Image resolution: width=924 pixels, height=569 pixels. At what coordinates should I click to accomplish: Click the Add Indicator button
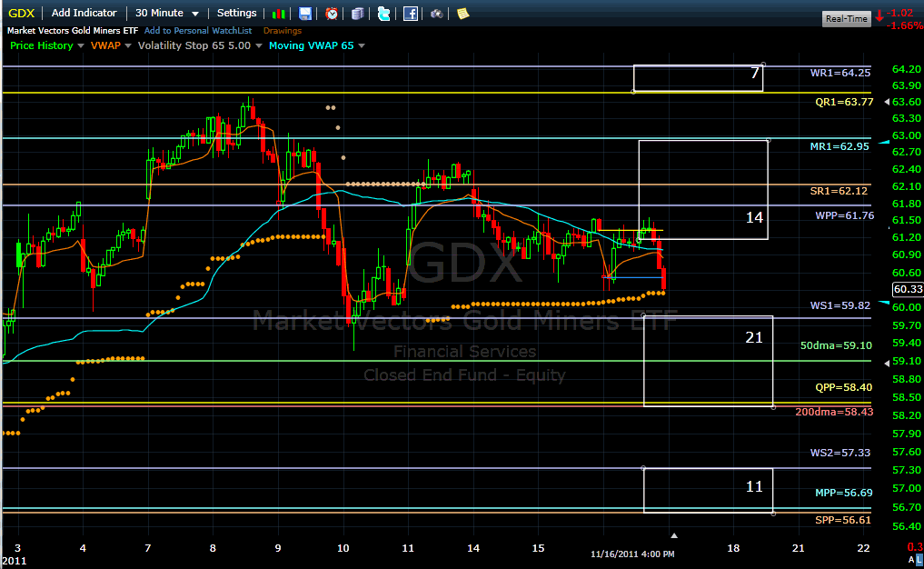(x=84, y=13)
